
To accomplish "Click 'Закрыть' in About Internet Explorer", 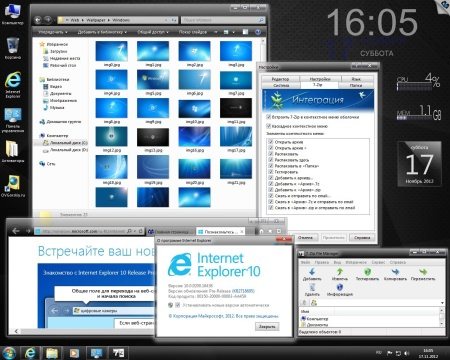I will click(x=267, y=327).
